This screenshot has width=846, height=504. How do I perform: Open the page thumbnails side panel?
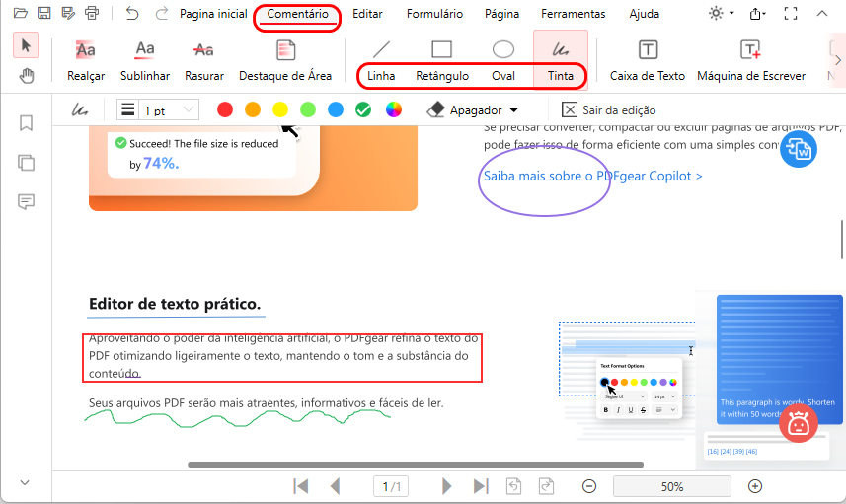tap(26, 163)
